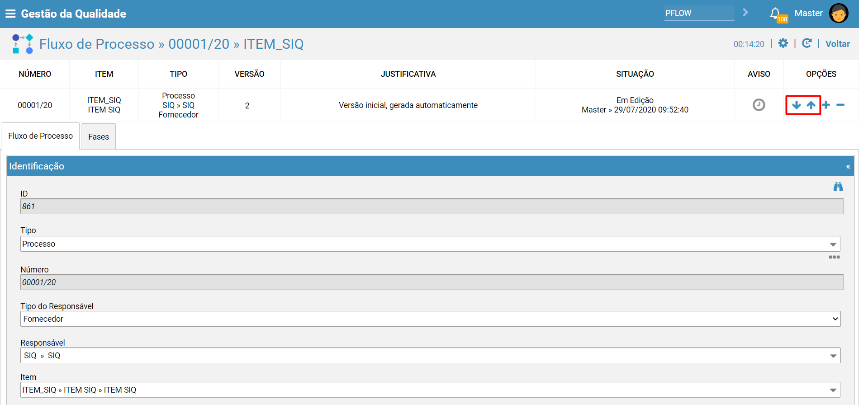
Task: Click the PFLOW input field
Action: pyautogui.click(x=699, y=13)
